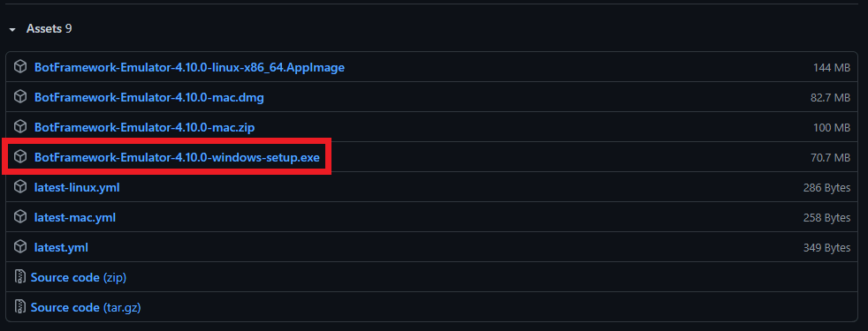Download BotFramework-Emulator-4.10.0-linux-x86_64.AppImage
The width and height of the screenshot is (868, 331).
(189, 67)
